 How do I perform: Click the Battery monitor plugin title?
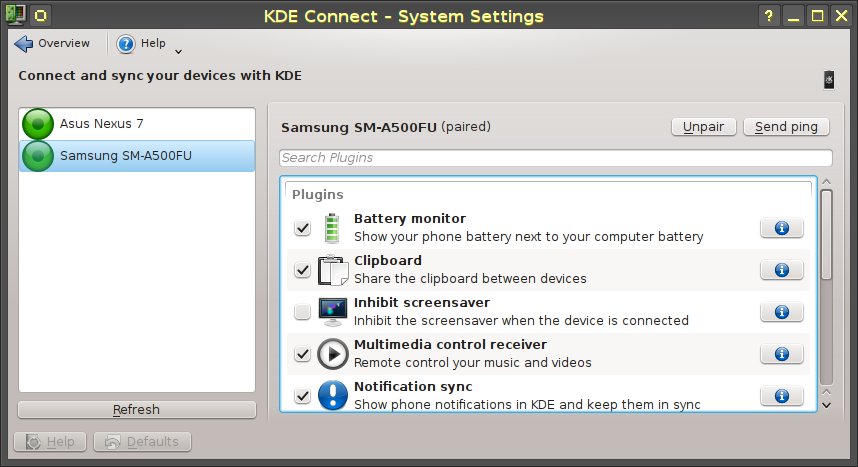[410, 218]
